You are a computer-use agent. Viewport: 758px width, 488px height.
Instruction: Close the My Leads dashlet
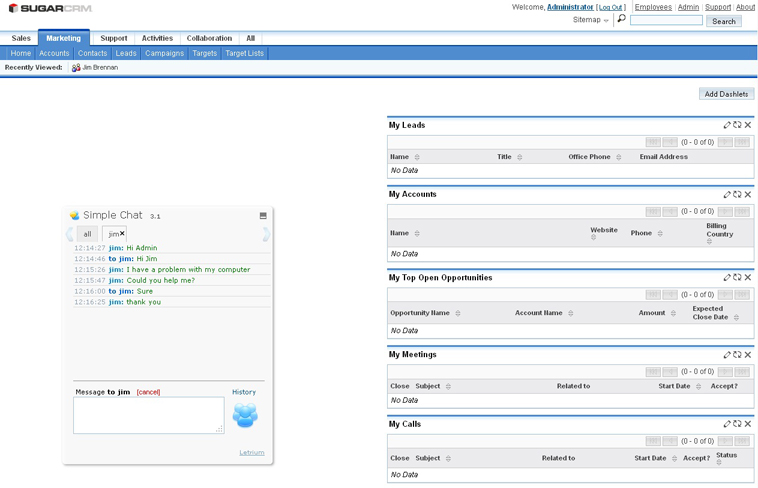click(748, 125)
